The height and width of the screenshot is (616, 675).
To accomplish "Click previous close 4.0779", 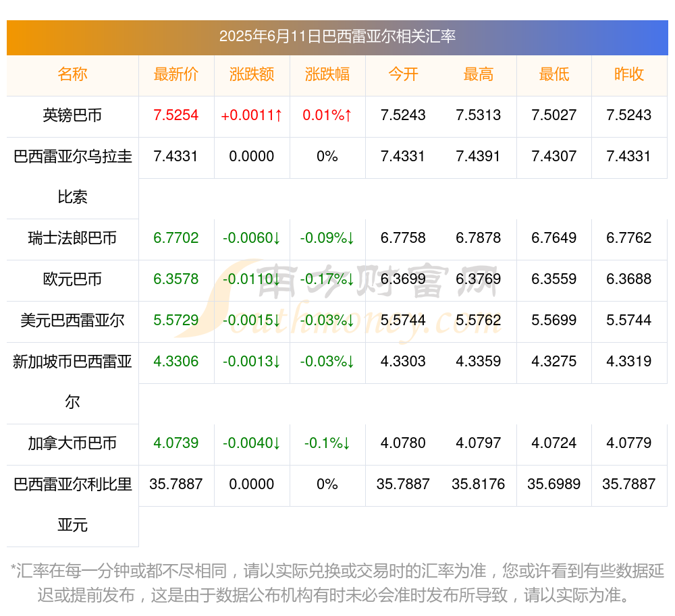I will coord(629,443).
